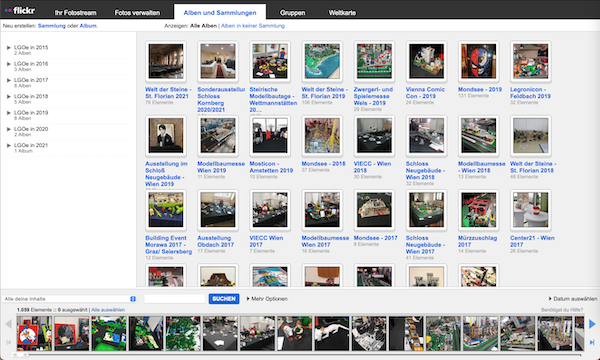Viewport: 600px width, 360px height.
Task: Select Alben und Sammlungen tab
Action: point(220,13)
